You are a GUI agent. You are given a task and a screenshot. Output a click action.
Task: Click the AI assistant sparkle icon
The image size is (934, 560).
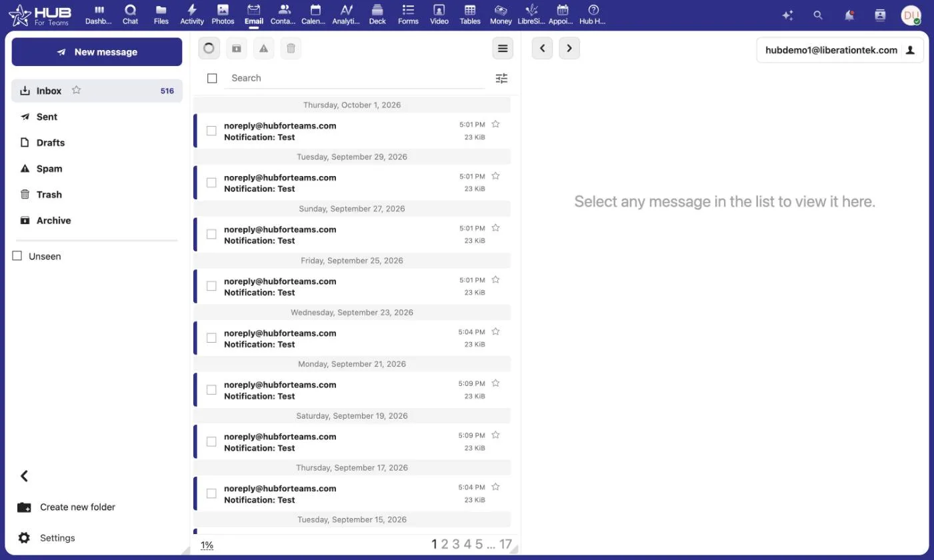coord(787,15)
